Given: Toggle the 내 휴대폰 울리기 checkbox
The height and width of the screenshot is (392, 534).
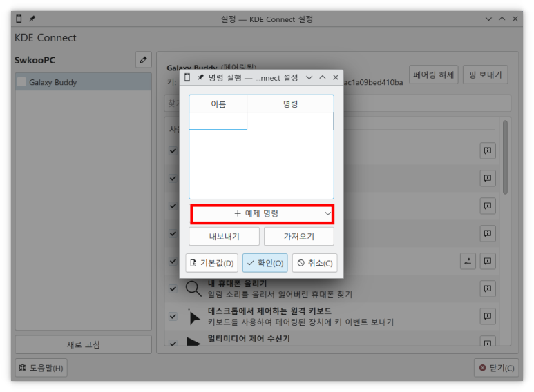Looking at the screenshot, I should 173,288.
